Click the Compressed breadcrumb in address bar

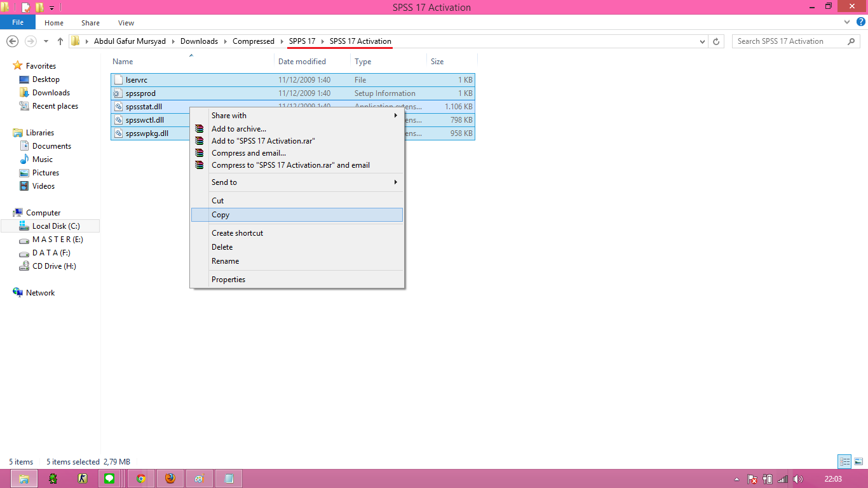254,41
